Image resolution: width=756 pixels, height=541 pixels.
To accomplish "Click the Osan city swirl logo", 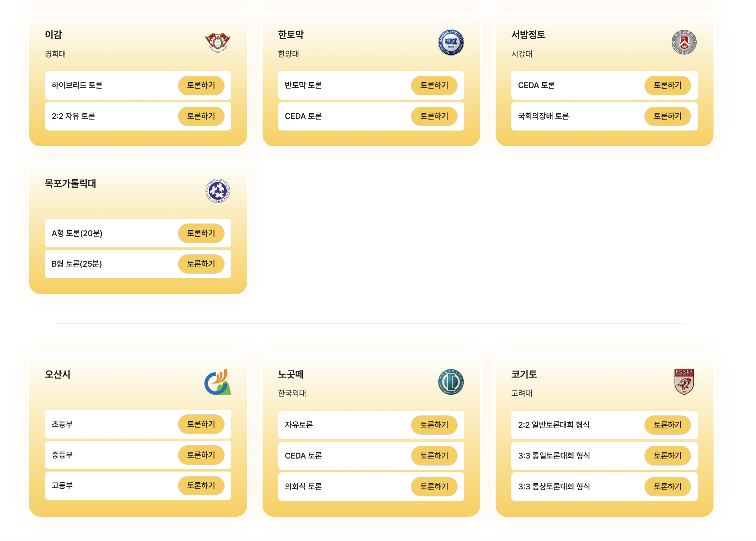I will coord(218,382).
